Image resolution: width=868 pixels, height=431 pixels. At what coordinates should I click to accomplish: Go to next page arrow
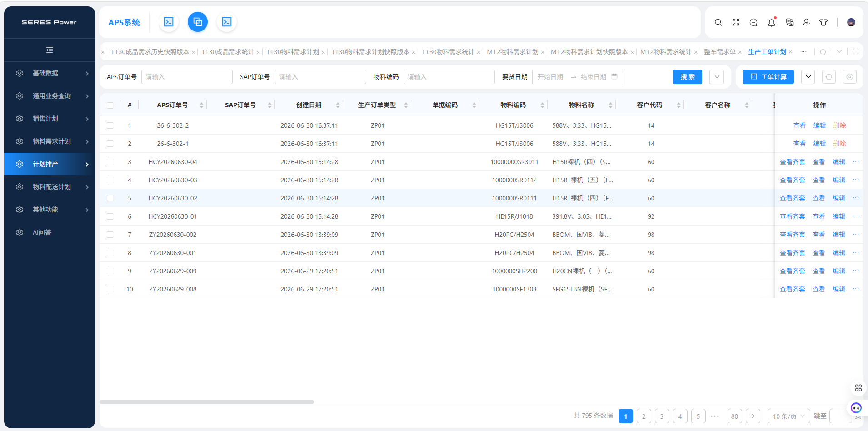point(753,416)
